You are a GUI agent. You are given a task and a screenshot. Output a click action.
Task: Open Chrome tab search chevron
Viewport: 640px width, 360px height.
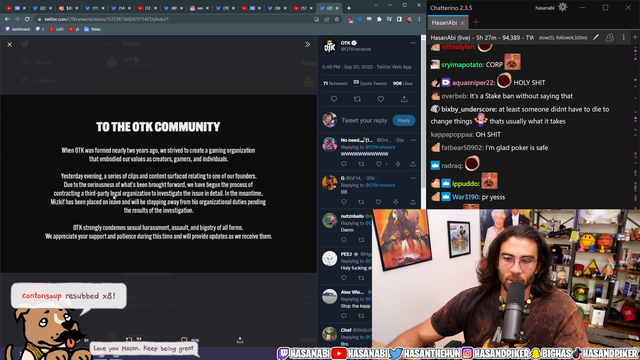point(376,5)
